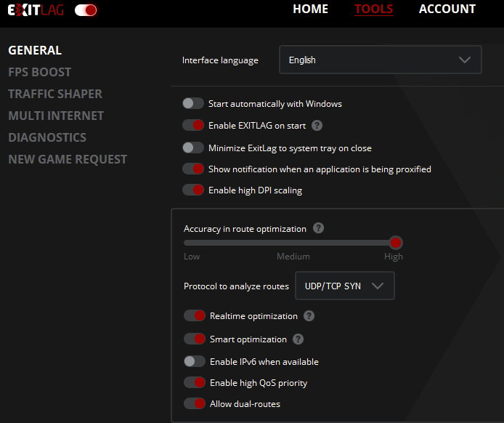This screenshot has height=423, width=504.
Task: Click the Accuracy in route optimization label
Action: pyautogui.click(x=245, y=229)
